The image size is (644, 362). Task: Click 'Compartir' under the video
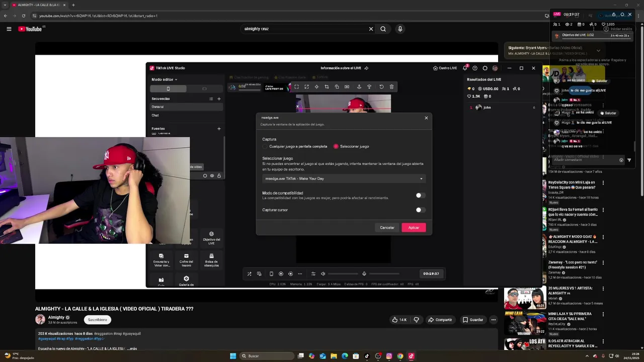tap(440, 320)
